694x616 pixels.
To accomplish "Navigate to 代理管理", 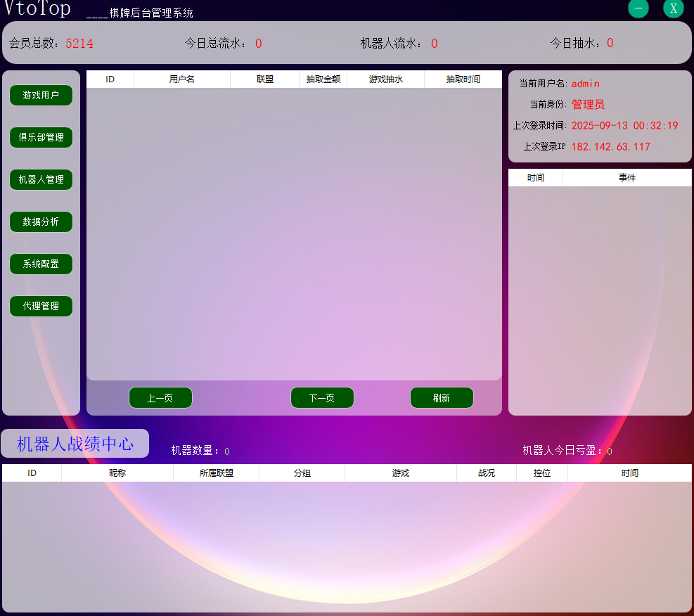I will coord(41,307).
